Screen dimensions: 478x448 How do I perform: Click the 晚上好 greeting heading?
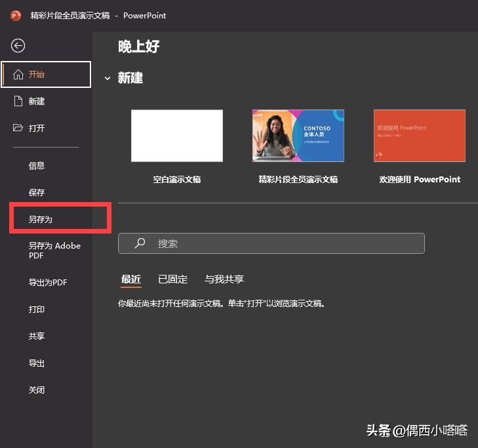tap(139, 47)
